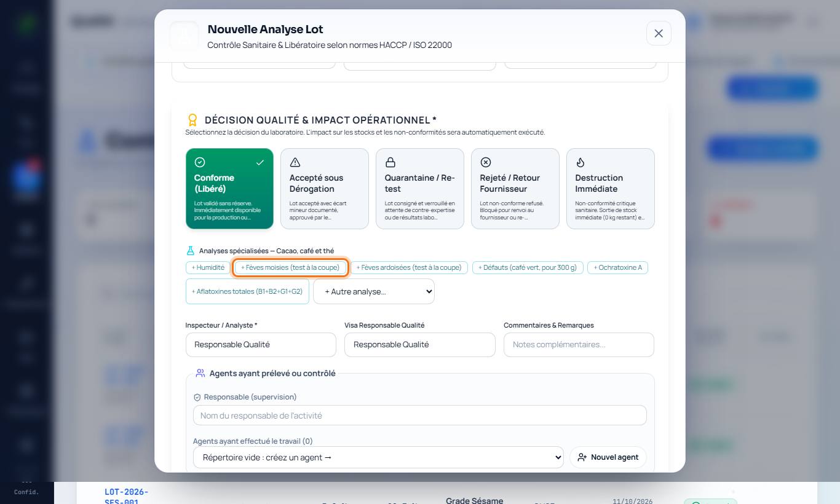This screenshot has width=840, height=504.
Task: Add the Fèves ardoisées (test à la coupe) analysis
Action: [409, 267]
